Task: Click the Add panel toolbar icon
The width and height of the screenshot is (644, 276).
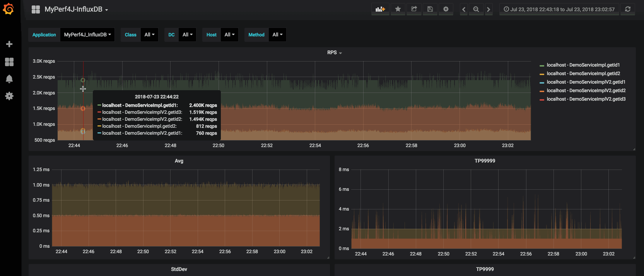Action: [380, 9]
